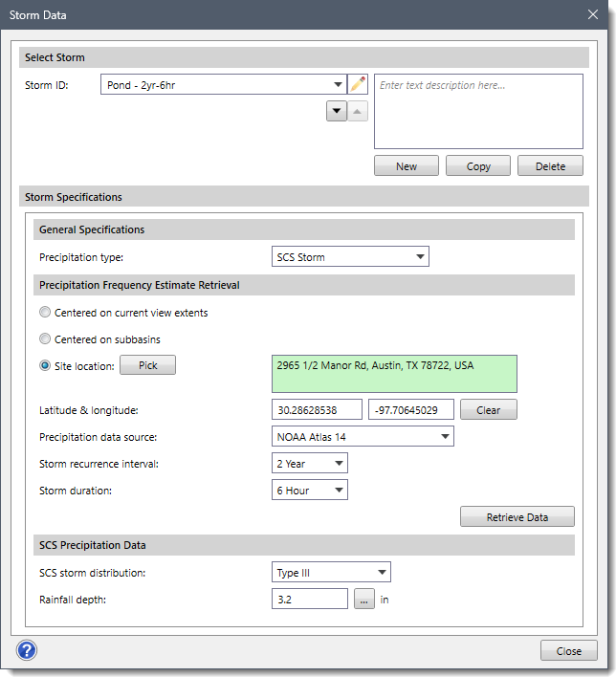Viewport: 616px width, 677px height.
Task: Click the Precipitation Frequency Estimate Retrieval header
Action: (304, 285)
